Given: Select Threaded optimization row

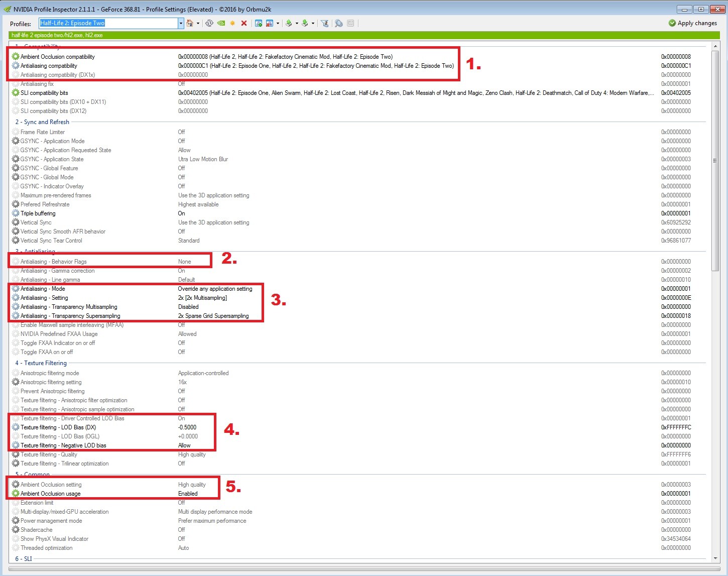Looking at the screenshot, I should (x=357, y=548).
